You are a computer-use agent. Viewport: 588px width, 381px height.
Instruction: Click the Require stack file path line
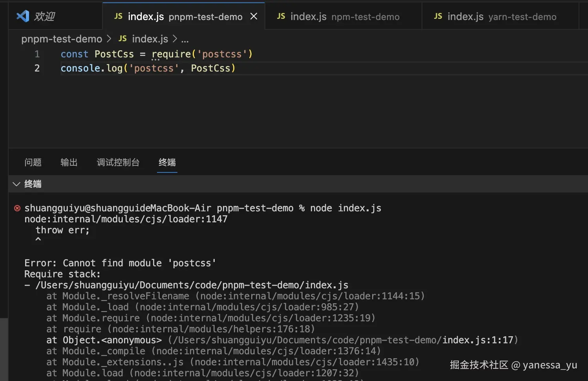[x=186, y=285]
